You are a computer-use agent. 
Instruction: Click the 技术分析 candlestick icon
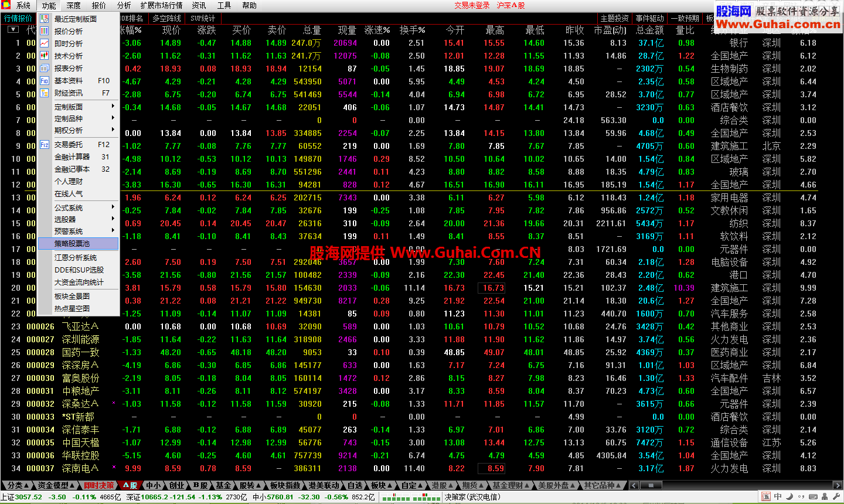pyautogui.click(x=44, y=56)
